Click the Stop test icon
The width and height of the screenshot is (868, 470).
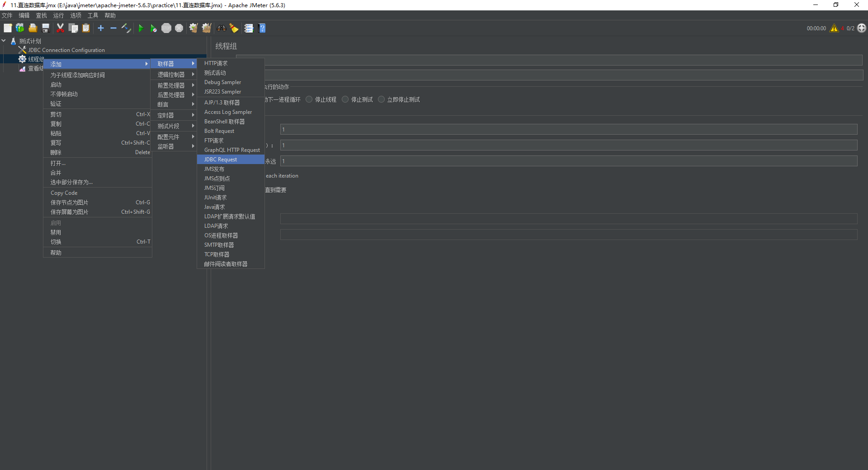pos(166,28)
